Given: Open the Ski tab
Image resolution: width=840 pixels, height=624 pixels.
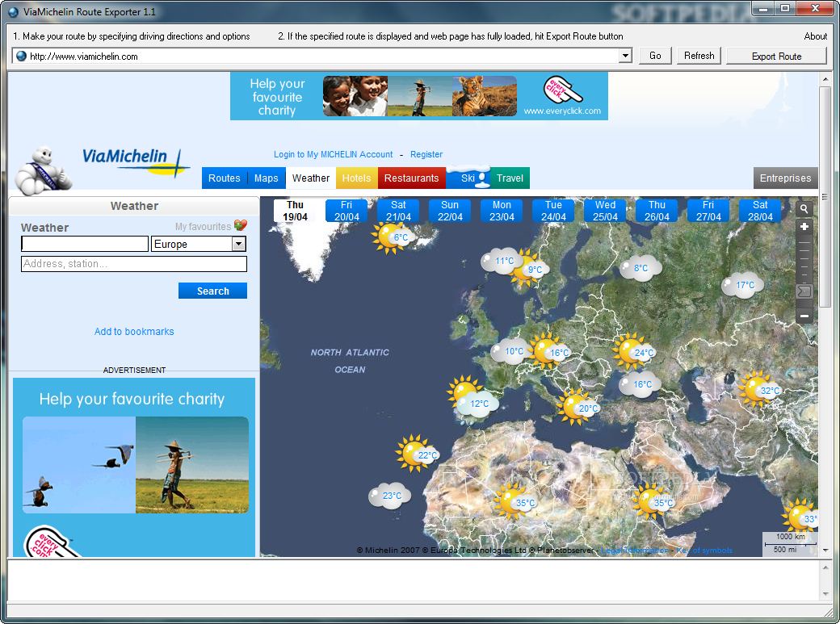Looking at the screenshot, I should pos(468,178).
